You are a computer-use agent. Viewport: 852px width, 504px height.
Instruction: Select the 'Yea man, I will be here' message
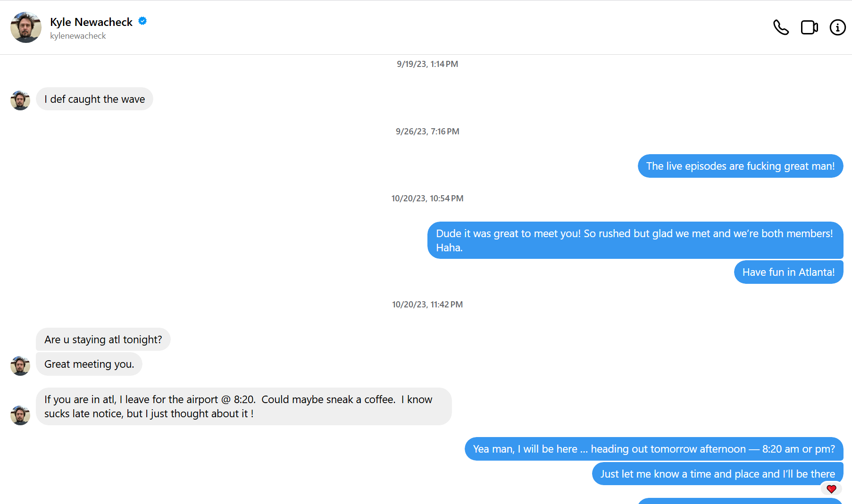click(x=653, y=449)
